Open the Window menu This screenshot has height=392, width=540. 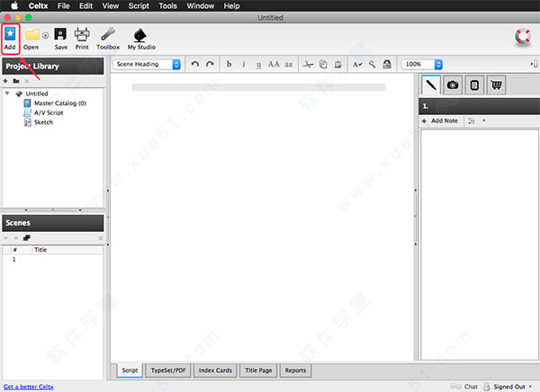(201, 6)
